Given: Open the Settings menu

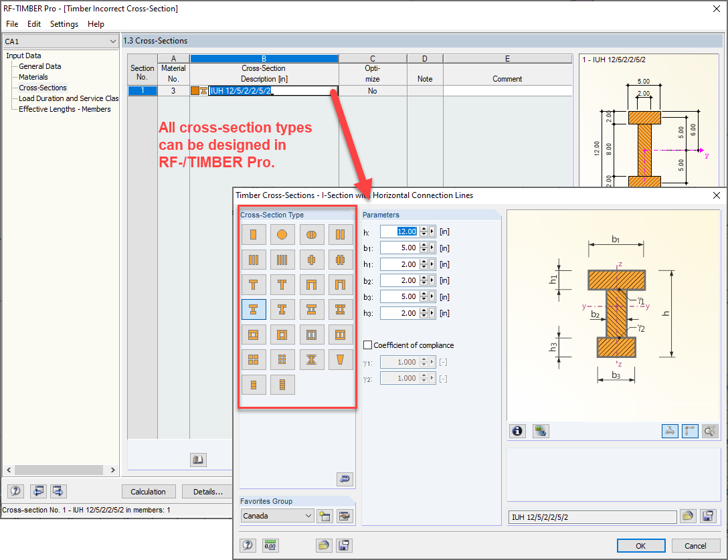Looking at the screenshot, I should pyautogui.click(x=64, y=23).
